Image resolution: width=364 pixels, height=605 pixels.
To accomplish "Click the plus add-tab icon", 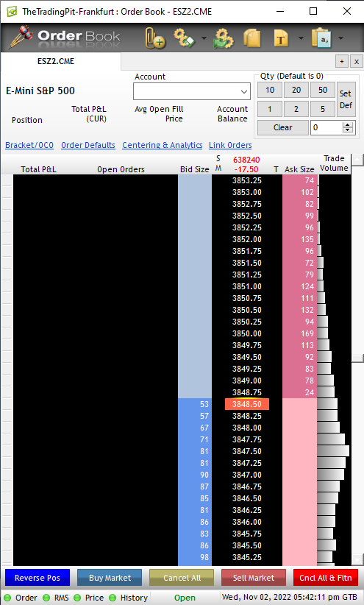I will pos(342,61).
